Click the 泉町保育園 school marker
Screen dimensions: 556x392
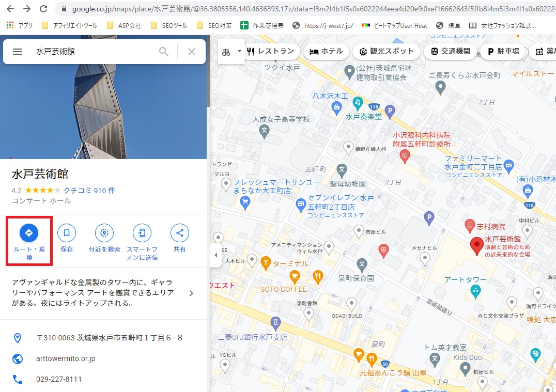[362, 264]
